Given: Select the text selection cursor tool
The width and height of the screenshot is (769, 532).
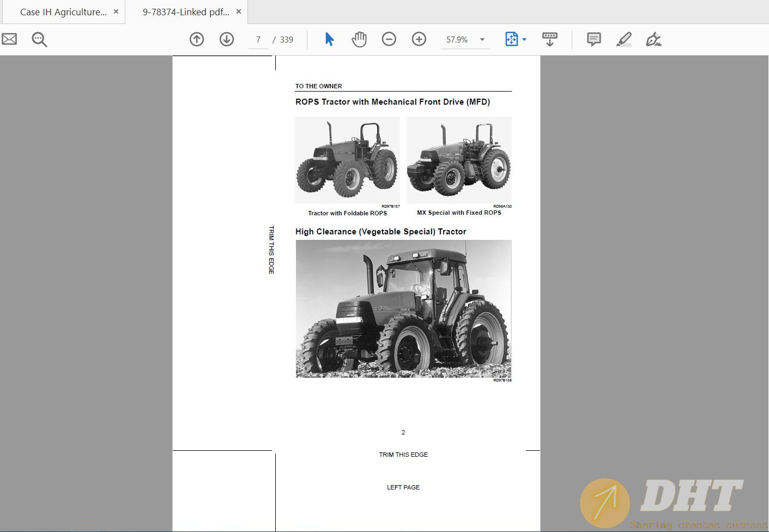Looking at the screenshot, I should 329,39.
